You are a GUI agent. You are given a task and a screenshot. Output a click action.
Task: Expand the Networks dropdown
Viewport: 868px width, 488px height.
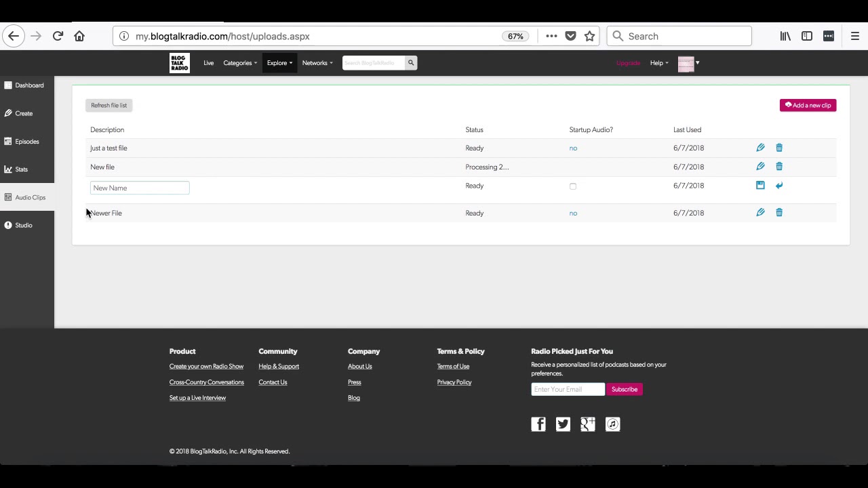coord(317,63)
